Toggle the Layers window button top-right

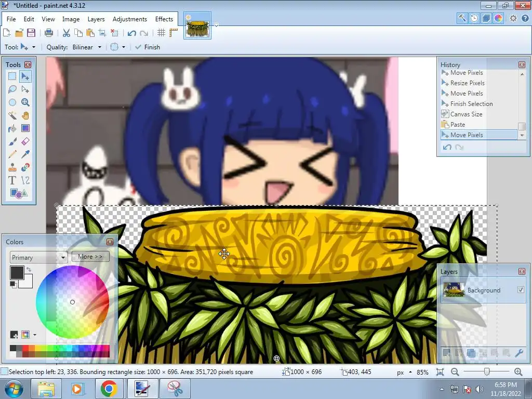[486, 18]
